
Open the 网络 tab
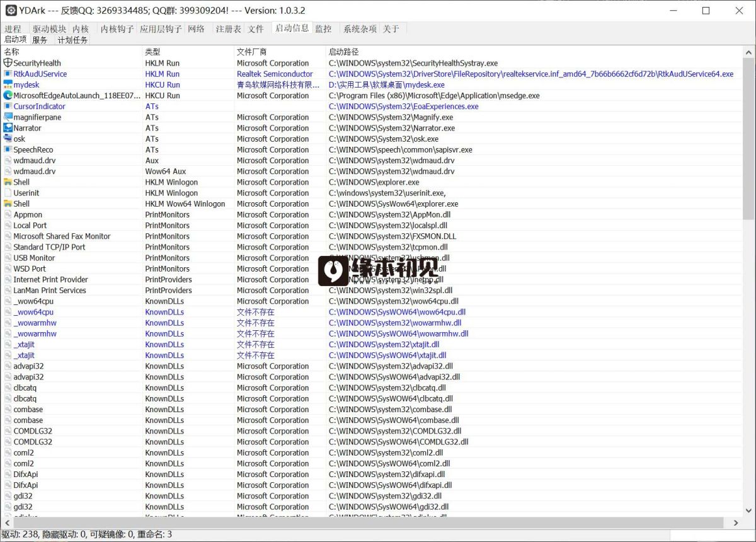[x=197, y=29]
